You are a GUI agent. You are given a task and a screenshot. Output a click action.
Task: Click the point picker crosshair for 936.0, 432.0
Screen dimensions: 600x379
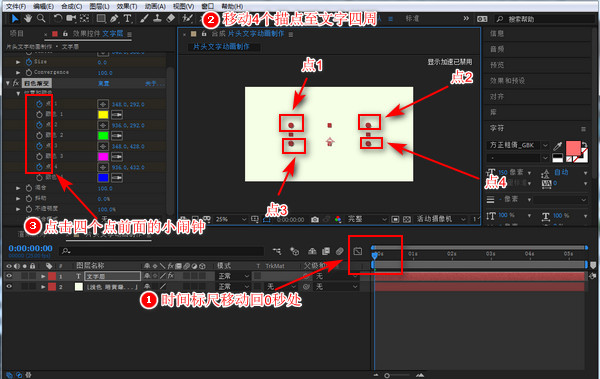pyautogui.click(x=103, y=167)
